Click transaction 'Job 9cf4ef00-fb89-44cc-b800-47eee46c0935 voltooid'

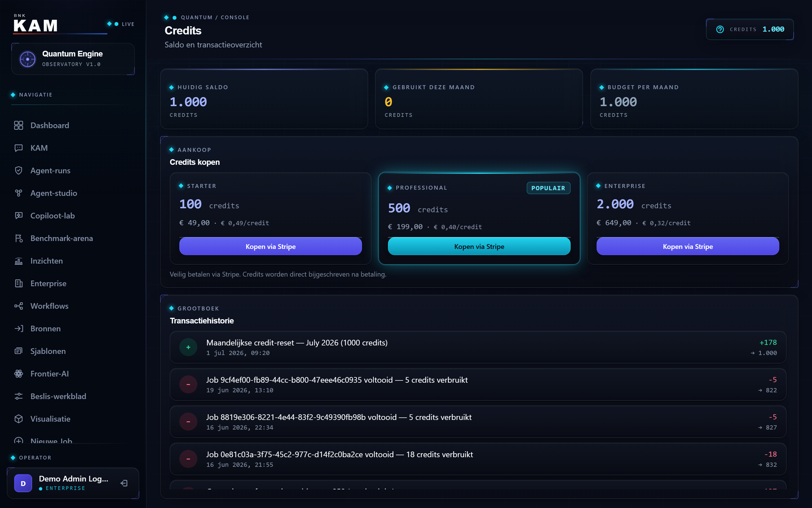(478, 384)
